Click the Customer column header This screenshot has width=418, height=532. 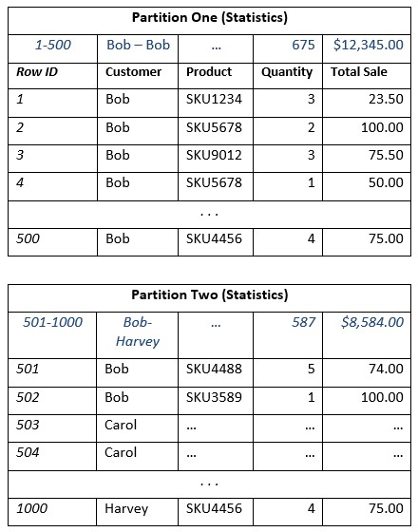click(133, 72)
